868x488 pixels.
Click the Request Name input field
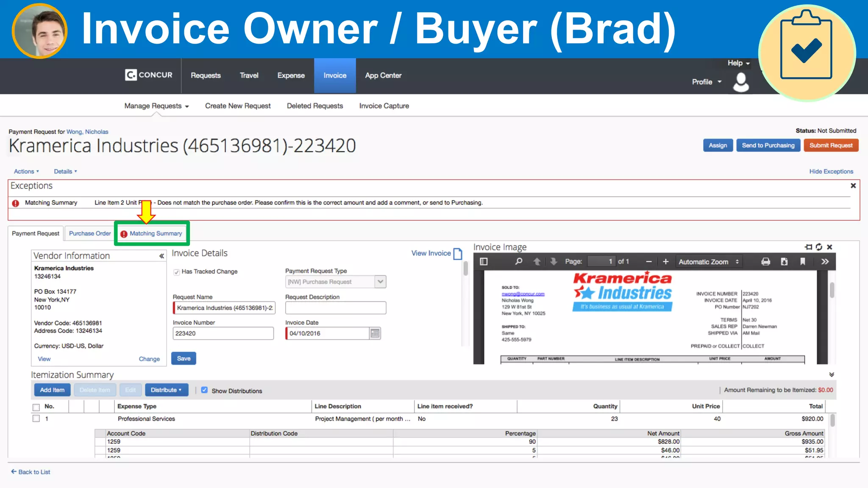click(224, 308)
